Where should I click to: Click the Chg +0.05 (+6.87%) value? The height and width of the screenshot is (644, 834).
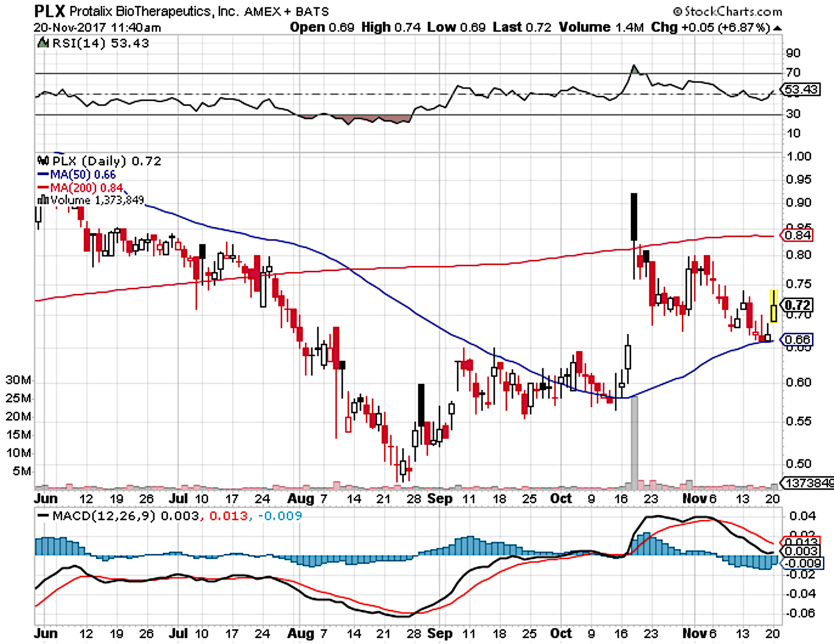pos(711,27)
